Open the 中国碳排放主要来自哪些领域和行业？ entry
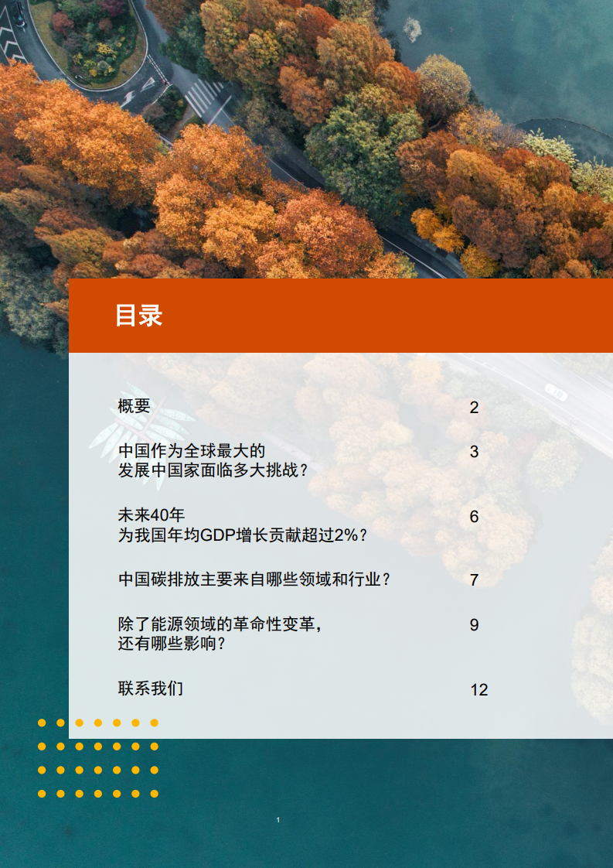 tap(255, 579)
